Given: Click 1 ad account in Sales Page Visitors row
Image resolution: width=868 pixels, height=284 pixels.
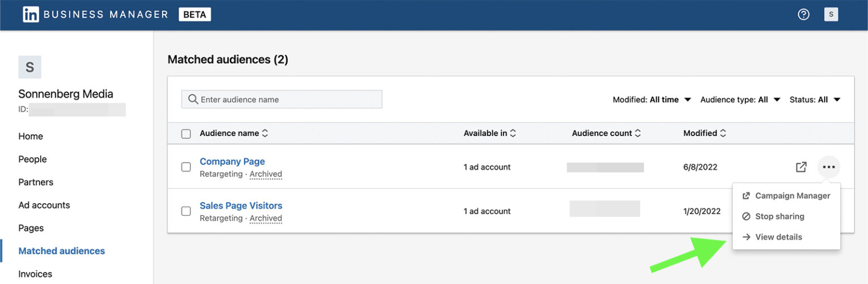Looking at the screenshot, I should tap(487, 211).
